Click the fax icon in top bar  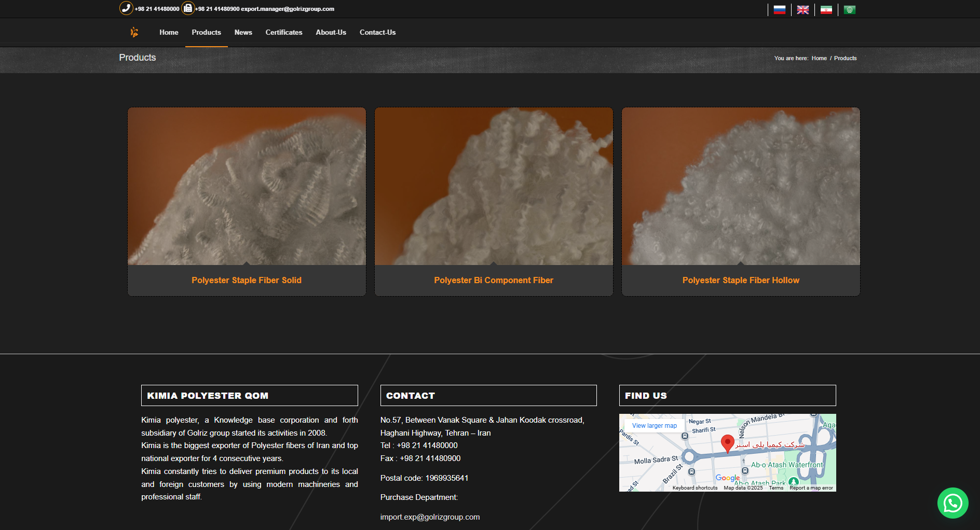(x=187, y=8)
